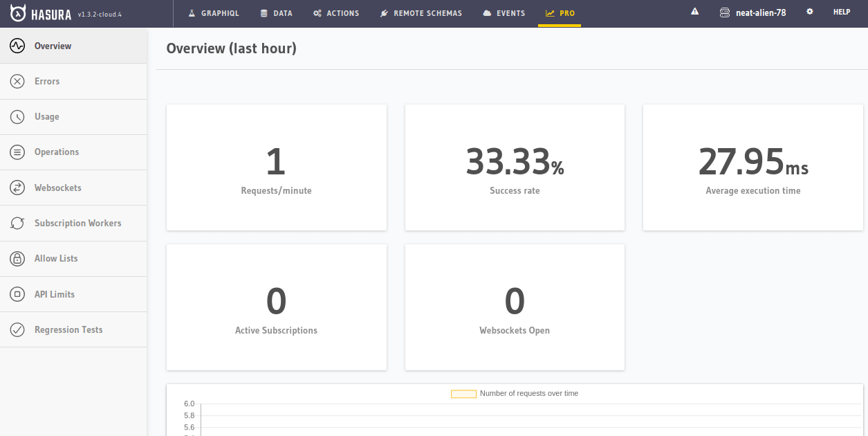This screenshot has height=436, width=868.
Task: Click the Usage clock icon
Action: pos(17,117)
